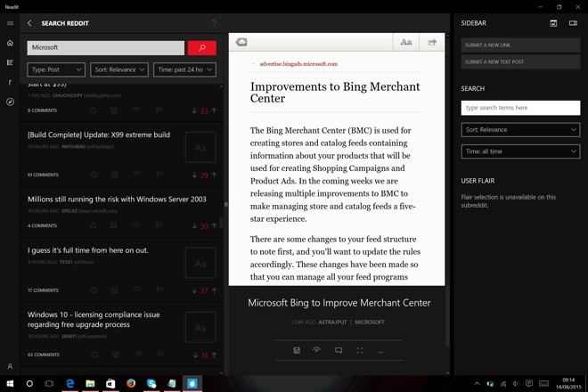Downvote the post with score 33

[194, 110]
